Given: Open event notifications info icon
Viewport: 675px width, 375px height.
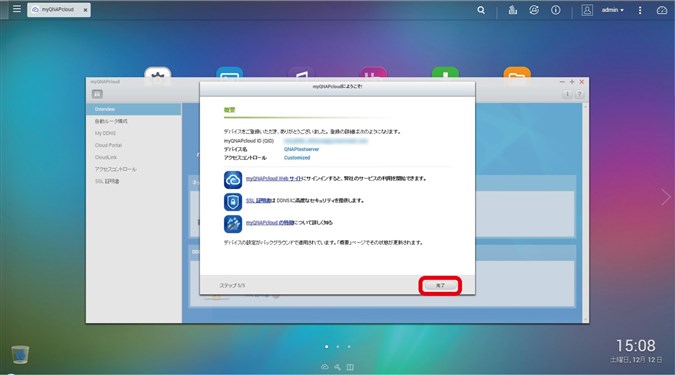Looking at the screenshot, I should click(x=556, y=10).
